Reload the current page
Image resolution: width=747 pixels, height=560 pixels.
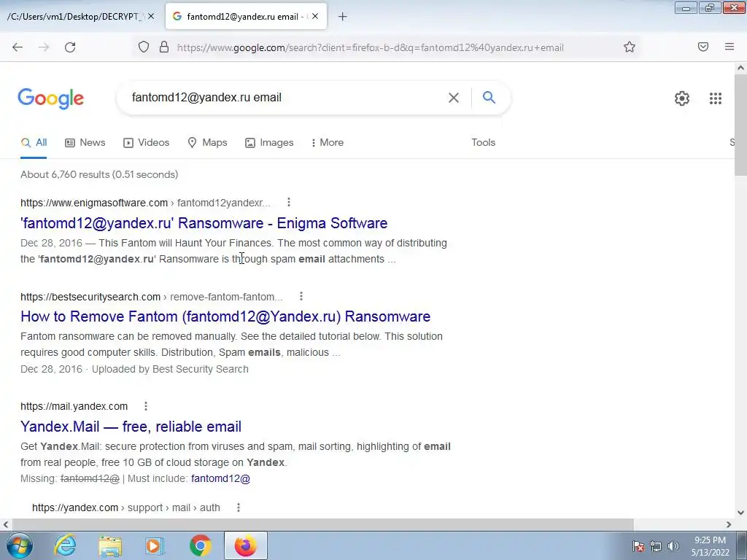click(70, 47)
